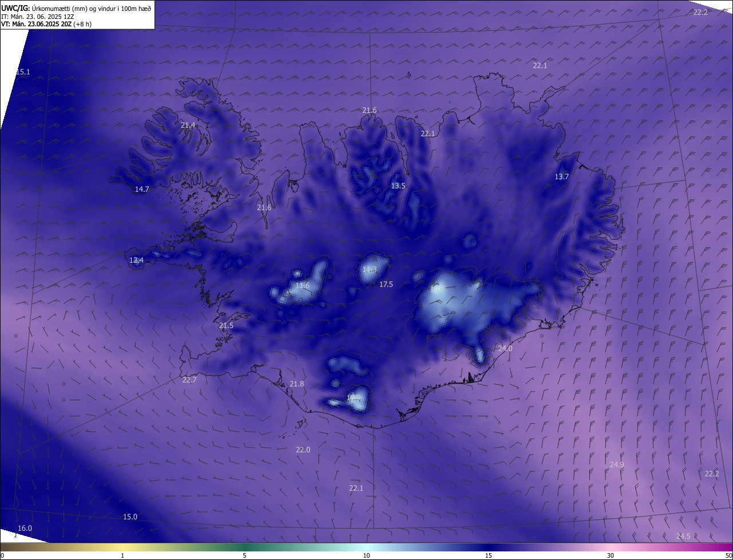Click the 15 tick on the color scale
The width and height of the screenshot is (733, 560).
488,555
